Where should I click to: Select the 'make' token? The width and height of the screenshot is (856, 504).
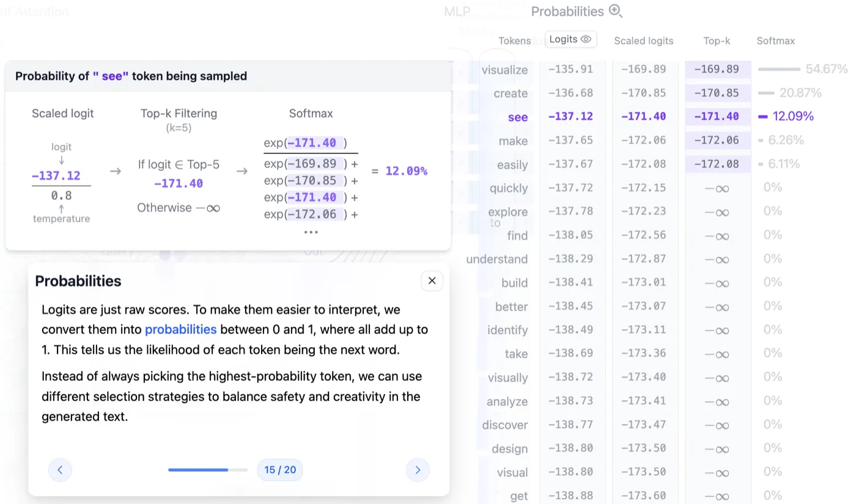pyautogui.click(x=513, y=141)
